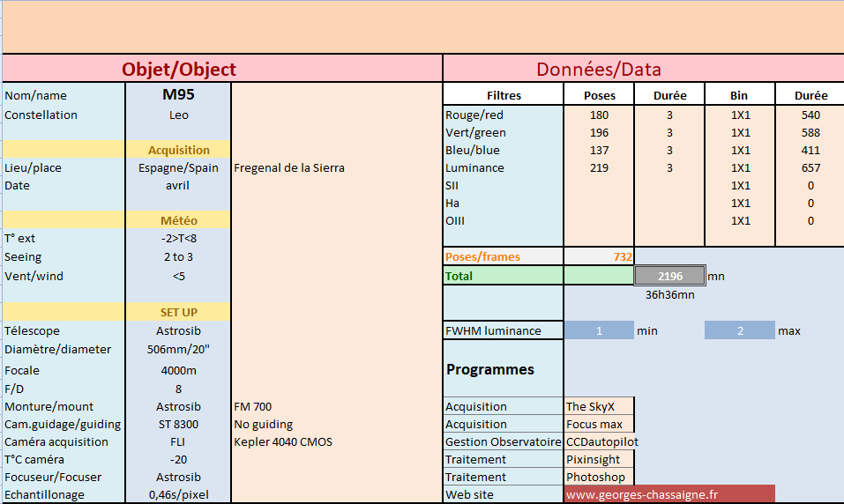Click the FM 700 mount model cell

(x=253, y=406)
